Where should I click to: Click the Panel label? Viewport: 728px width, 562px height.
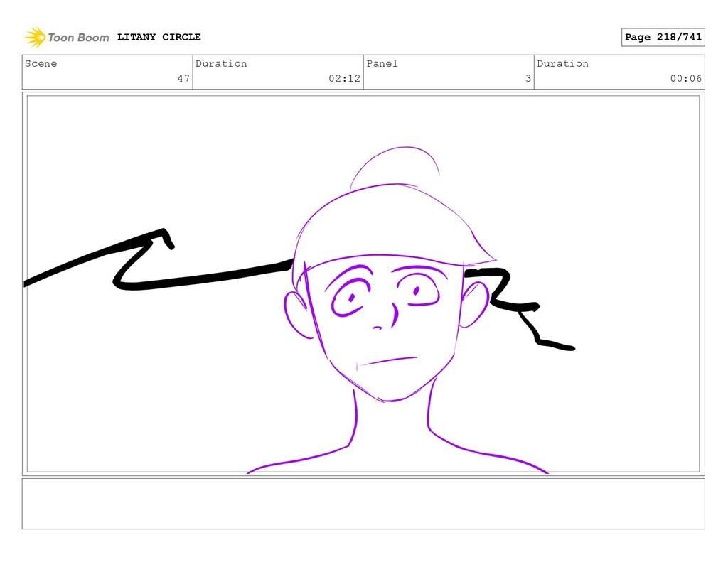point(382,63)
